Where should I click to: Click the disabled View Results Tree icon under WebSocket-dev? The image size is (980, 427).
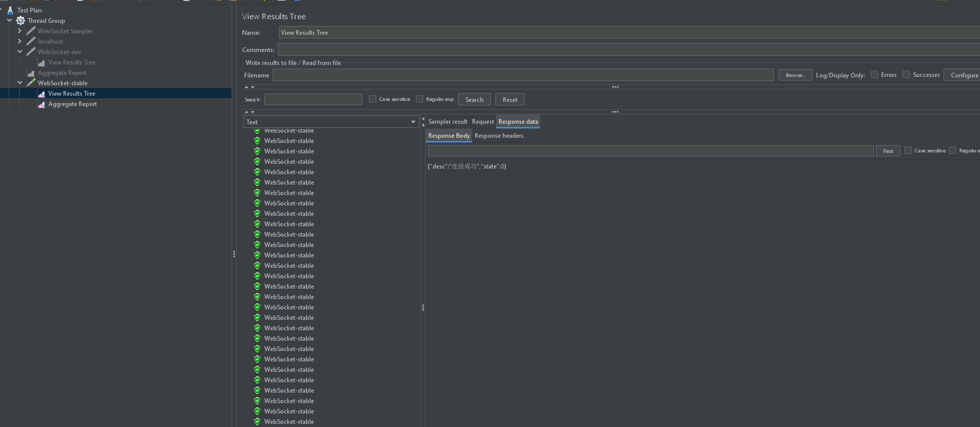point(41,62)
